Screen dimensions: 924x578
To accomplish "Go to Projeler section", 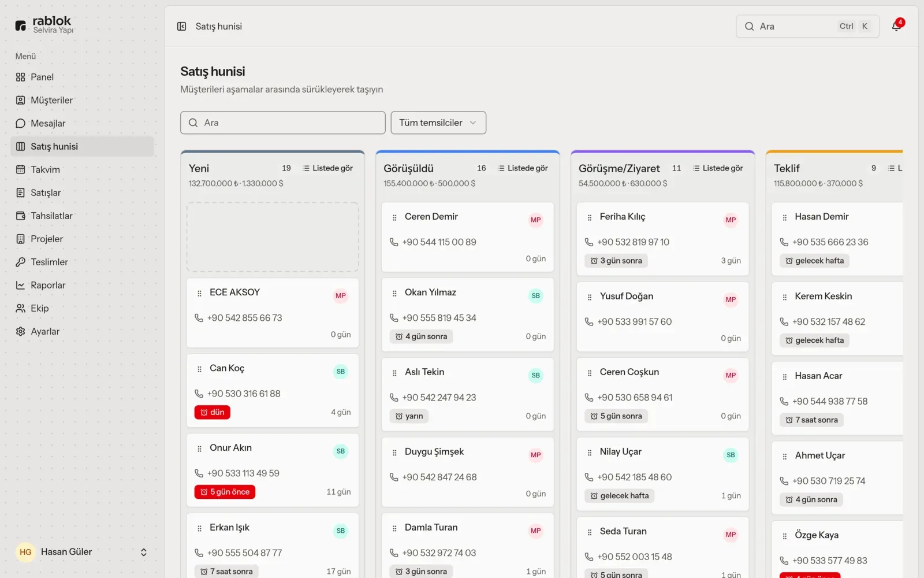I will pyautogui.click(x=82, y=239).
